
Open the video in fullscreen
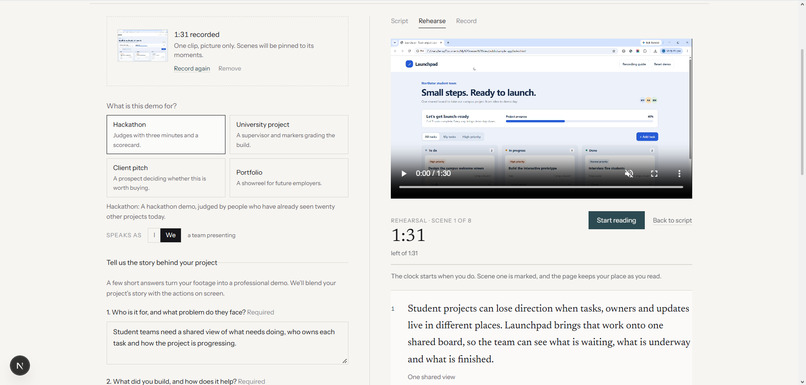654,174
